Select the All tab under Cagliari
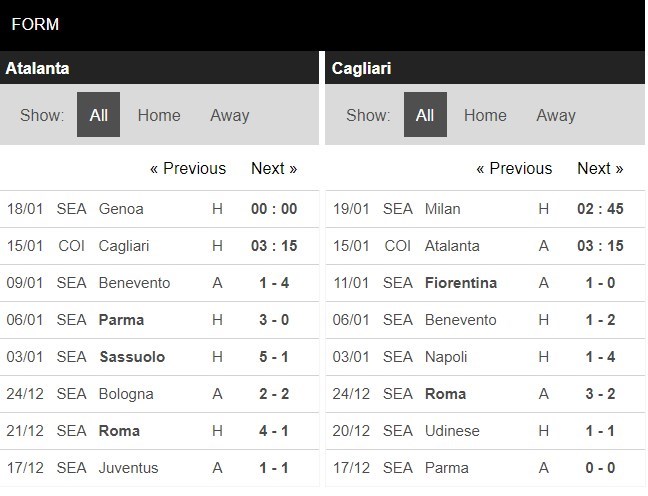The height and width of the screenshot is (496, 648). click(x=425, y=115)
